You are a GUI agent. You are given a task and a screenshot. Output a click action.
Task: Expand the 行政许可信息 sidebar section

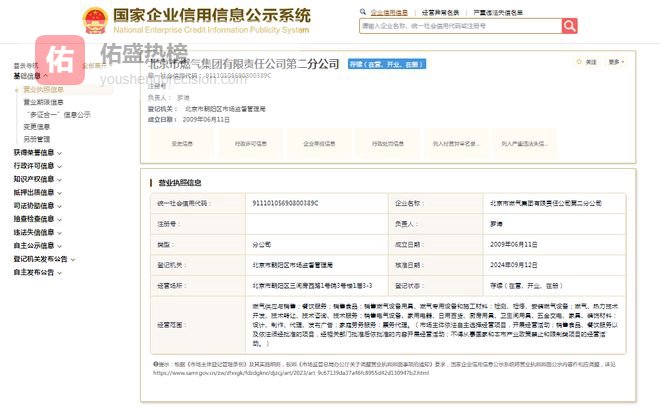37,165
